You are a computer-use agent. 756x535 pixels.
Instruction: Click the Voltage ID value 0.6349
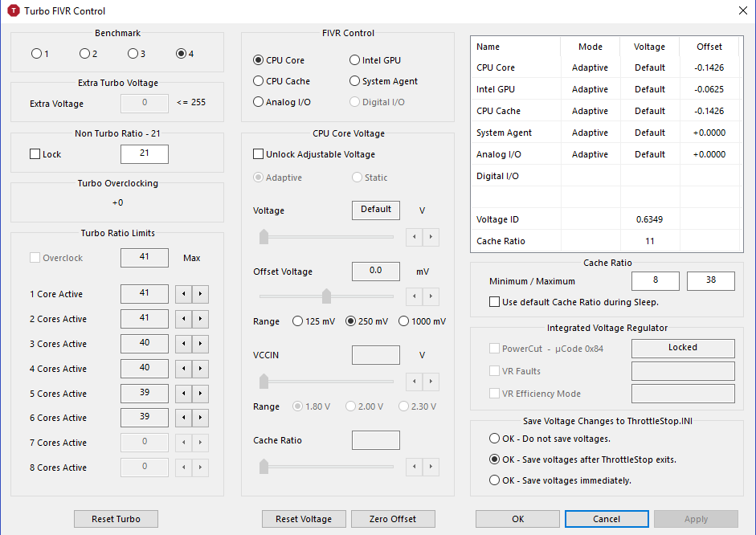click(x=649, y=219)
